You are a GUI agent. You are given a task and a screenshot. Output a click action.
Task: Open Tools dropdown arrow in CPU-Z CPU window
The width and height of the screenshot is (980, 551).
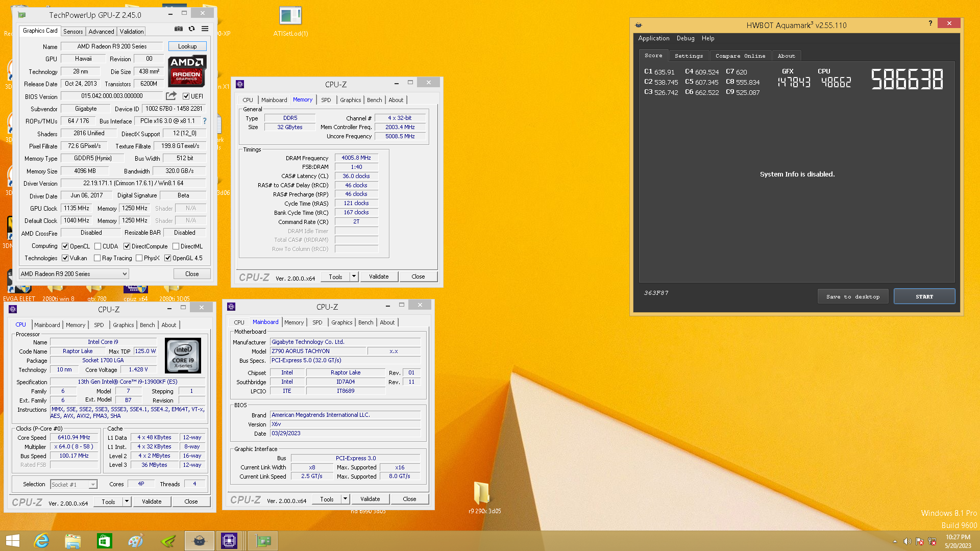127,502
